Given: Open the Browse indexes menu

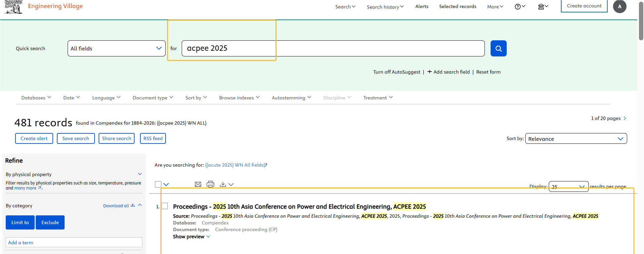Looking at the screenshot, I should [239, 97].
